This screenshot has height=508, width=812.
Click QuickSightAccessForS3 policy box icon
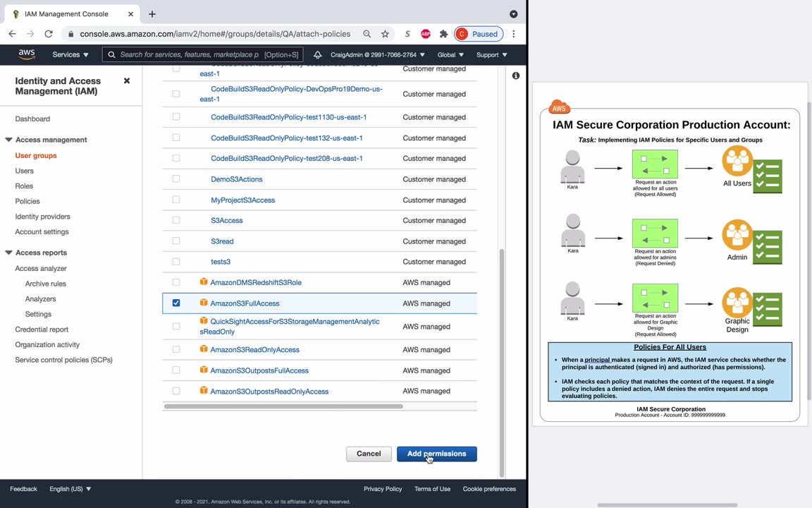click(x=204, y=321)
